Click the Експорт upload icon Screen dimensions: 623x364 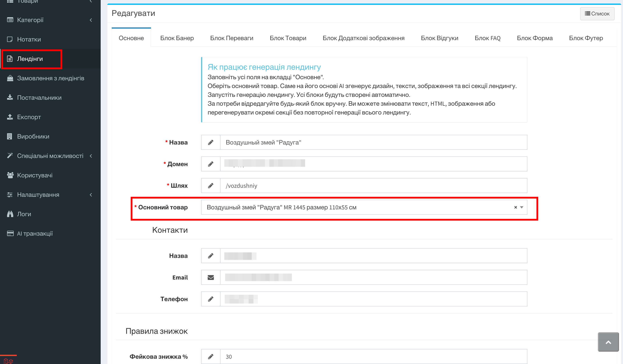coord(10,117)
